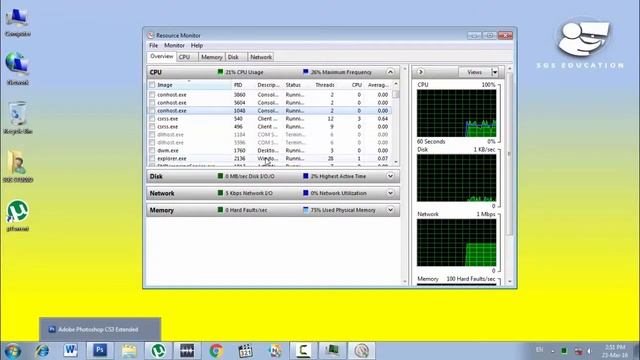Open the volume icon in system tray
This screenshot has width=640, height=360.
[590, 351]
